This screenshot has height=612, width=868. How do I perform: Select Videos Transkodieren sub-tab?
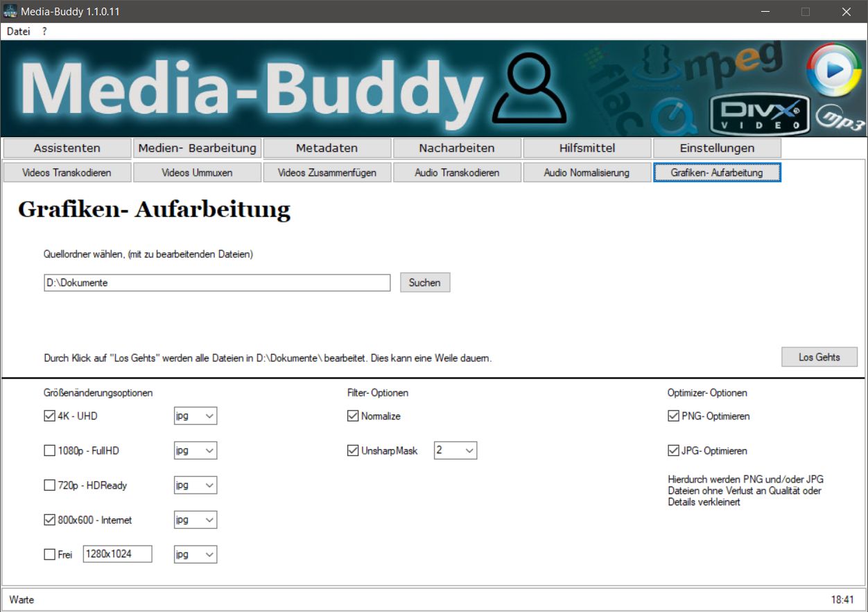(67, 173)
